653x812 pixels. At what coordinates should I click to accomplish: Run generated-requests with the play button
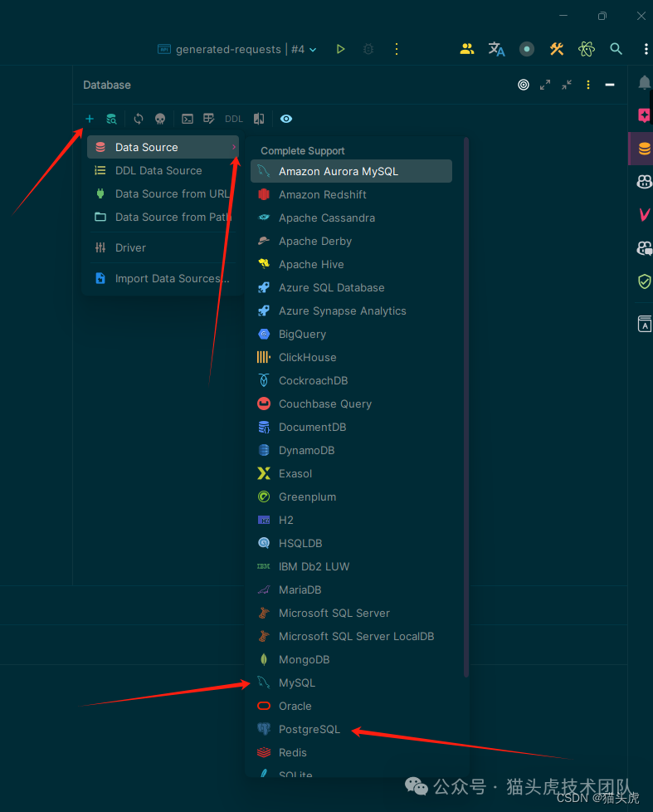pyautogui.click(x=340, y=49)
